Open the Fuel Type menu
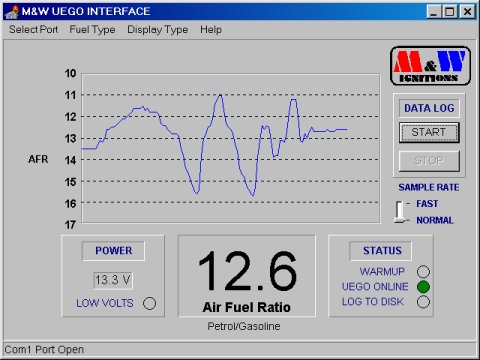The image size is (480, 360). pos(92,30)
